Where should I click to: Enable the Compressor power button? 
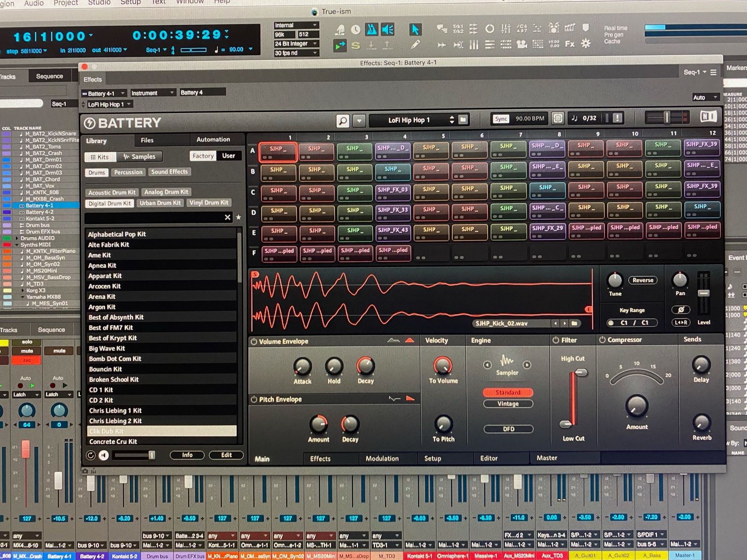(x=602, y=340)
